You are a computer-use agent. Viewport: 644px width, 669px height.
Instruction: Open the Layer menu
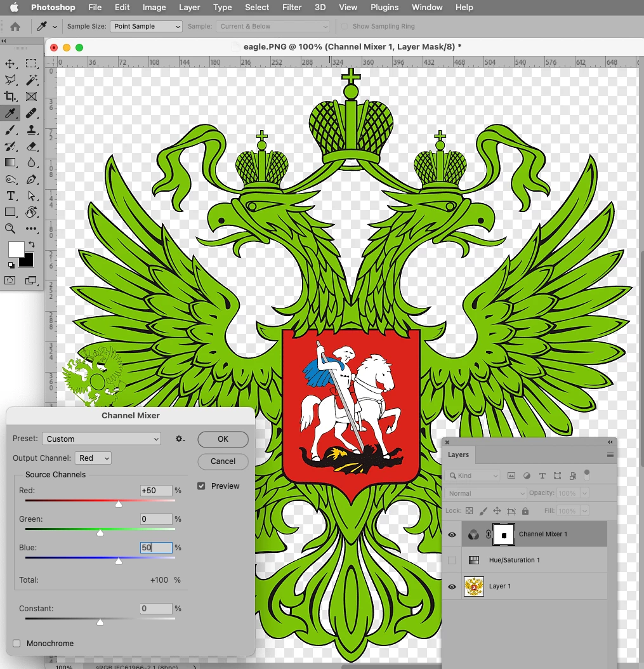189,7
